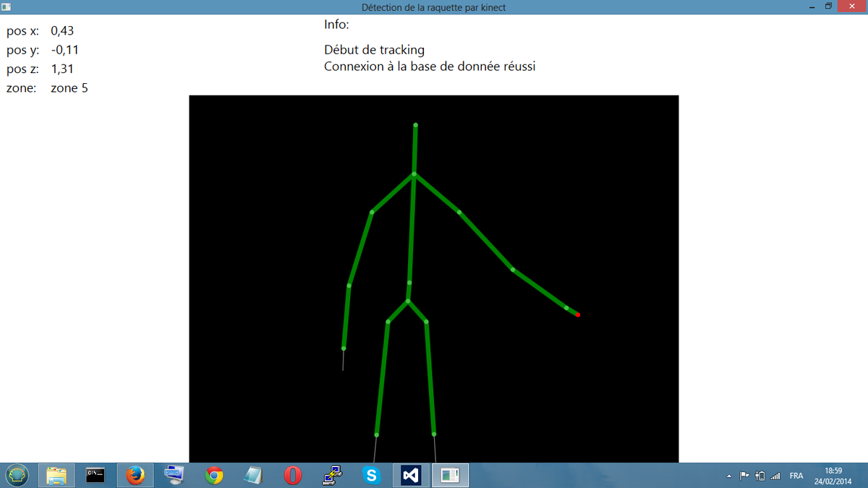Open the PuTTY taskbar icon
Screen dimensions: 868x488
[x=332, y=475]
